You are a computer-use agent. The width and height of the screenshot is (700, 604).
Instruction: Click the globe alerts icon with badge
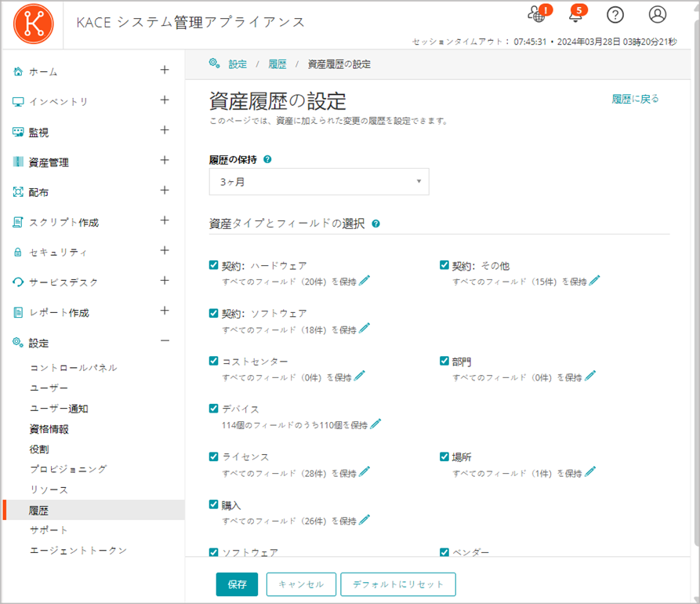pos(537,15)
